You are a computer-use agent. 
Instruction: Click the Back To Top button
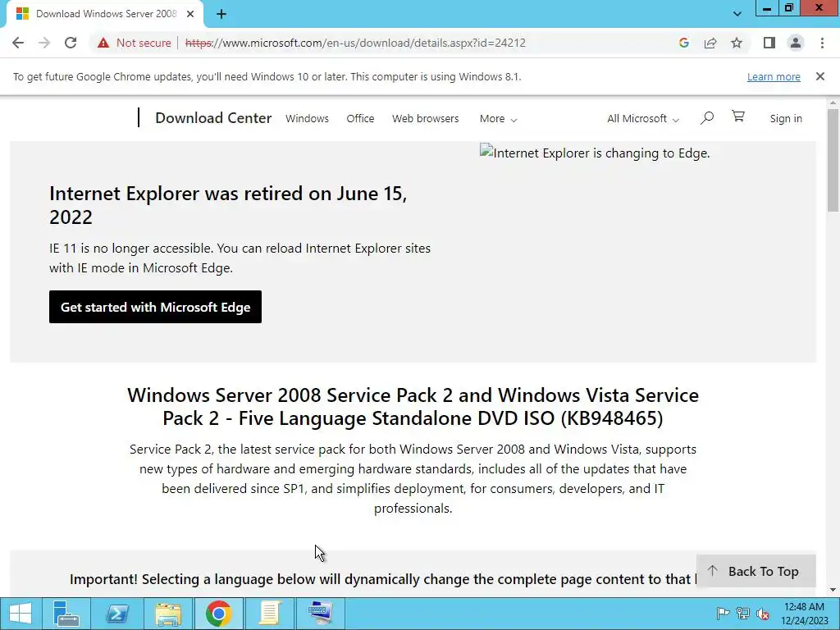click(x=756, y=571)
